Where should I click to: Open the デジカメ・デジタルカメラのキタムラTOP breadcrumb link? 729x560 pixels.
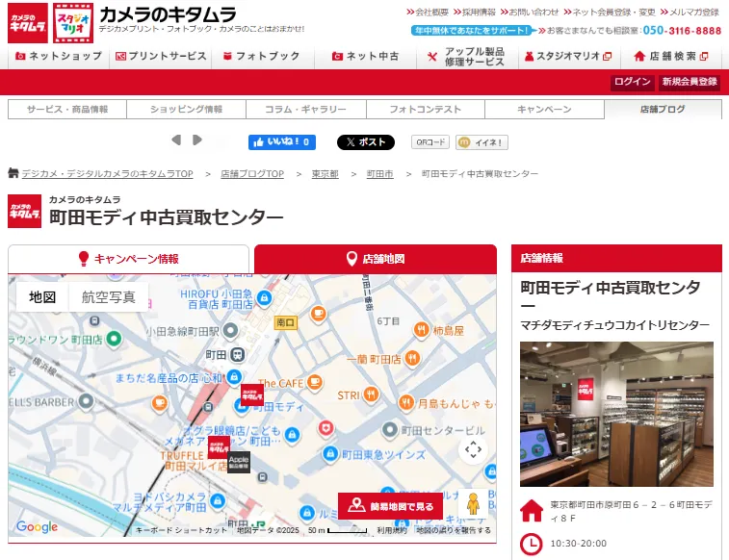click(108, 173)
